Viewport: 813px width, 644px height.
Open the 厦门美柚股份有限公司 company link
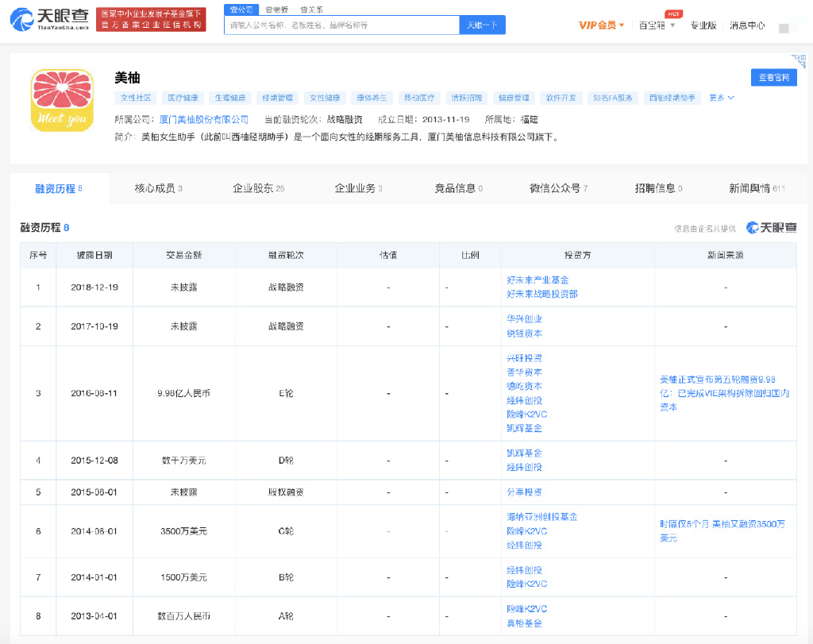coord(204,120)
